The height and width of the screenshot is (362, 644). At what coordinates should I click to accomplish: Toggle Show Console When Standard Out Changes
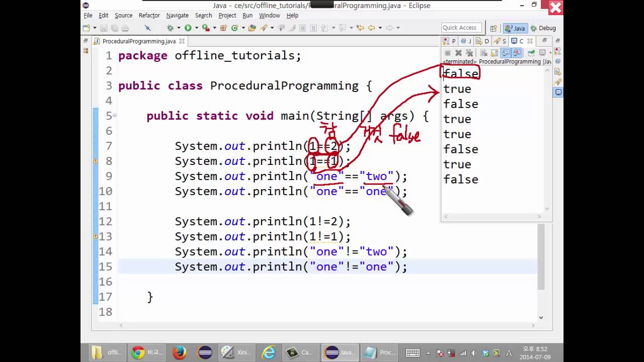[x=506, y=53]
